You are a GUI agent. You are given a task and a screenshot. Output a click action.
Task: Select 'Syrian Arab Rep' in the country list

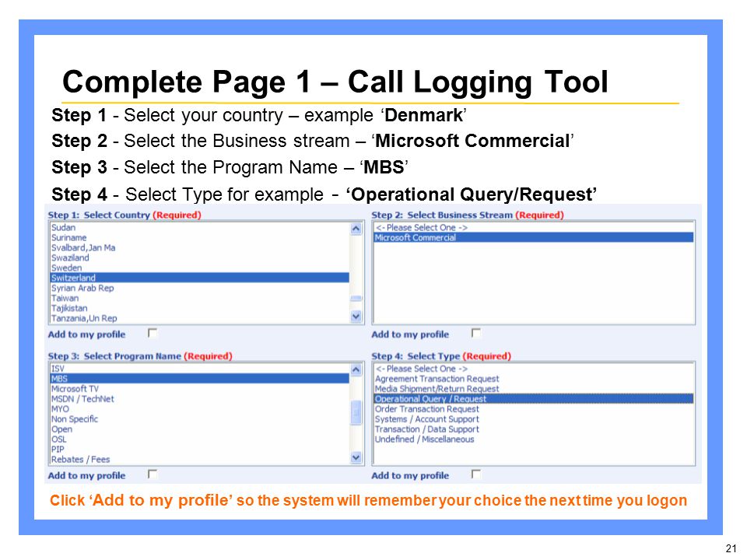200,288
